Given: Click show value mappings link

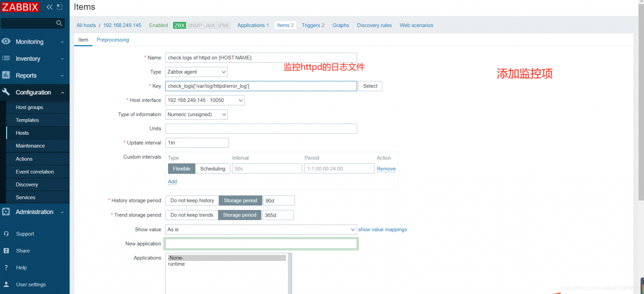Looking at the screenshot, I should pos(383,230).
